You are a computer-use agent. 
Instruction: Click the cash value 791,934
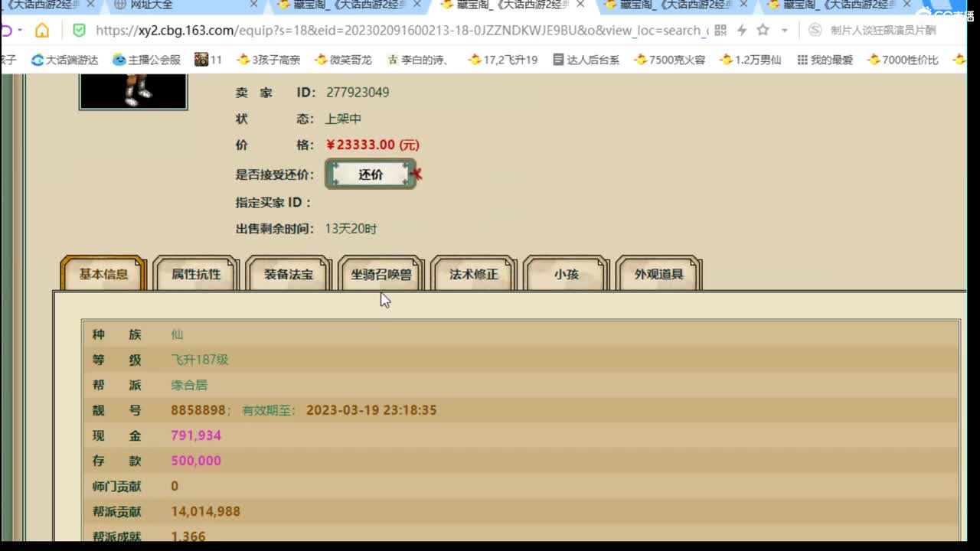[196, 435]
